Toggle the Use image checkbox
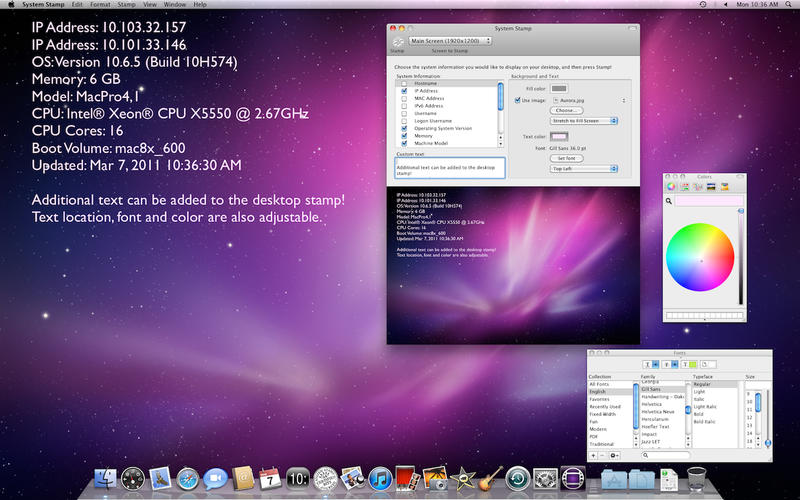 pos(517,100)
